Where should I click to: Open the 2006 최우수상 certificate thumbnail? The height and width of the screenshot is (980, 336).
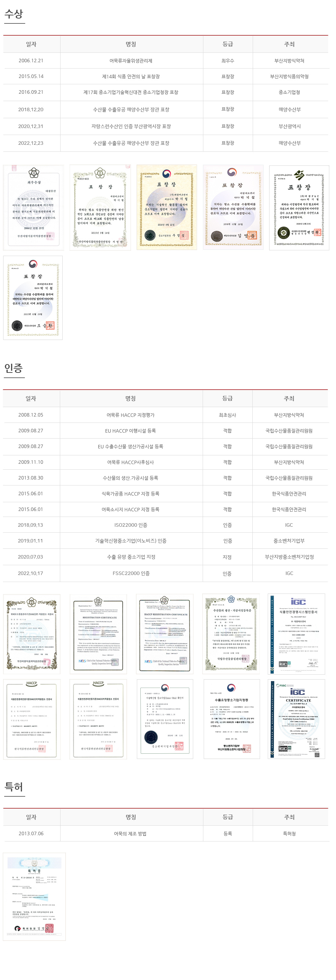[34, 207]
